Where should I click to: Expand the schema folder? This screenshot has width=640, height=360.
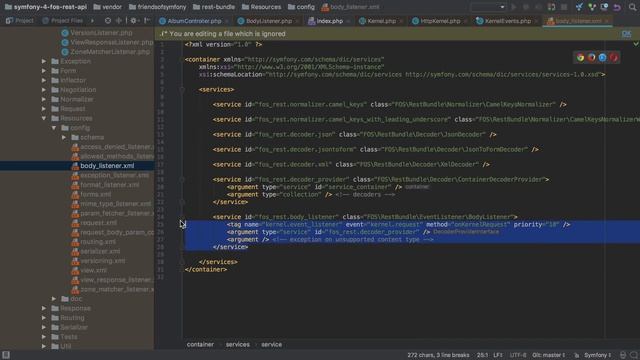[x=64, y=138]
